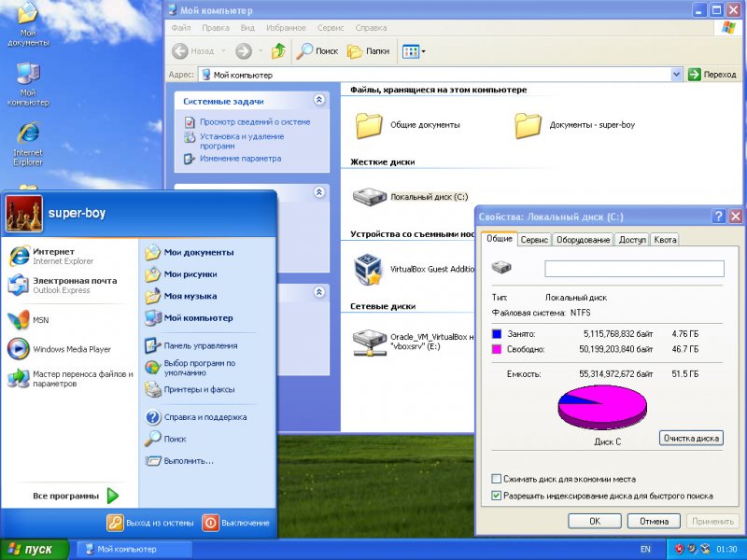Click the Отмена button
The image size is (747, 560).
(654, 521)
